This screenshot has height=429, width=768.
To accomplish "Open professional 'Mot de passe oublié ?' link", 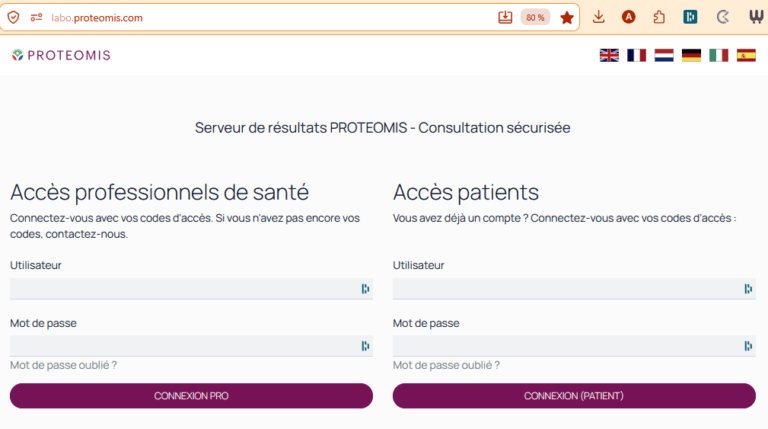I will click(63, 365).
